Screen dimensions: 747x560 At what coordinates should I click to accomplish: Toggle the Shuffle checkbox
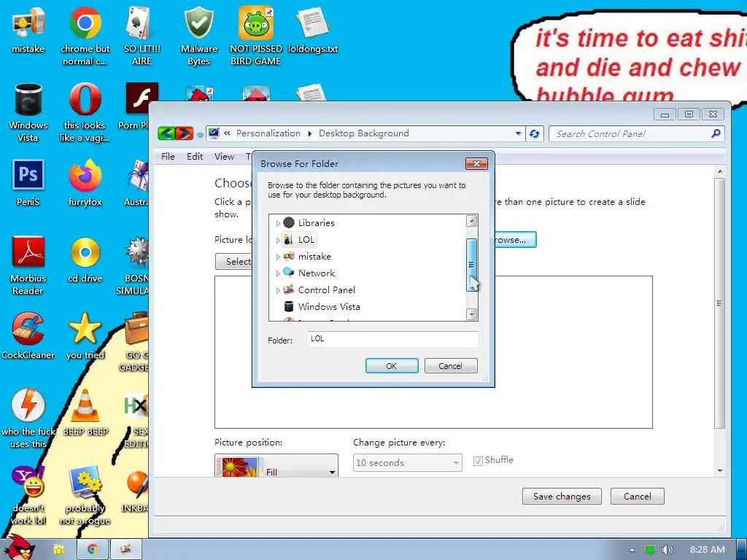(x=478, y=461)
